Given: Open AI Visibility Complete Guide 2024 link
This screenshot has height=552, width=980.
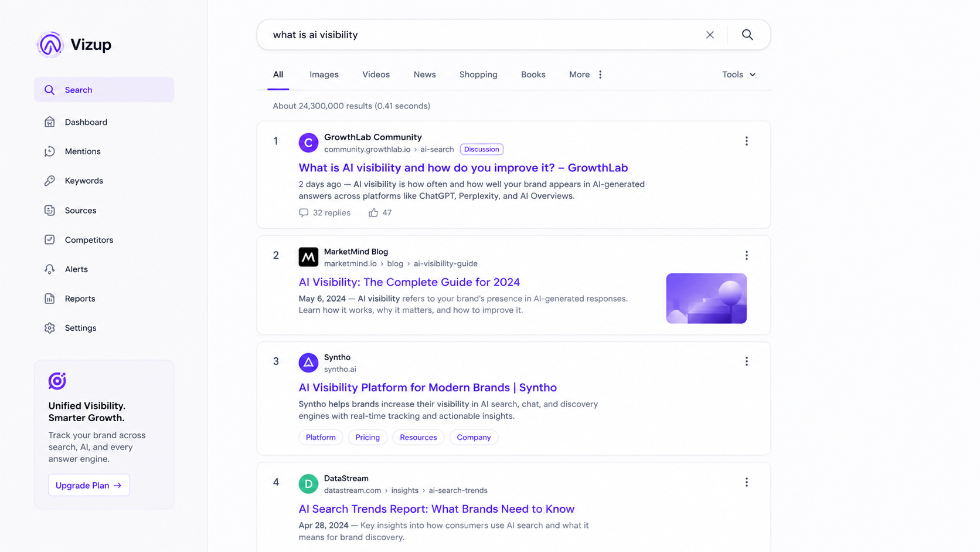Looking at the screenshot, I should (x=409, y=282).
